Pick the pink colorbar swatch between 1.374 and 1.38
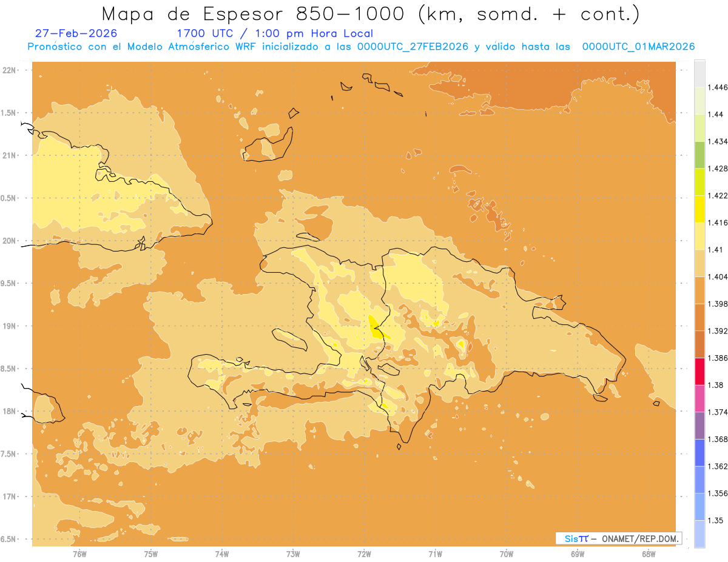 coord(699,398)
